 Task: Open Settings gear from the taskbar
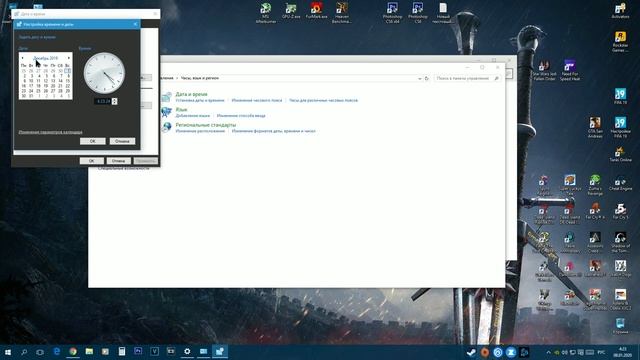(x=187, y=352)
